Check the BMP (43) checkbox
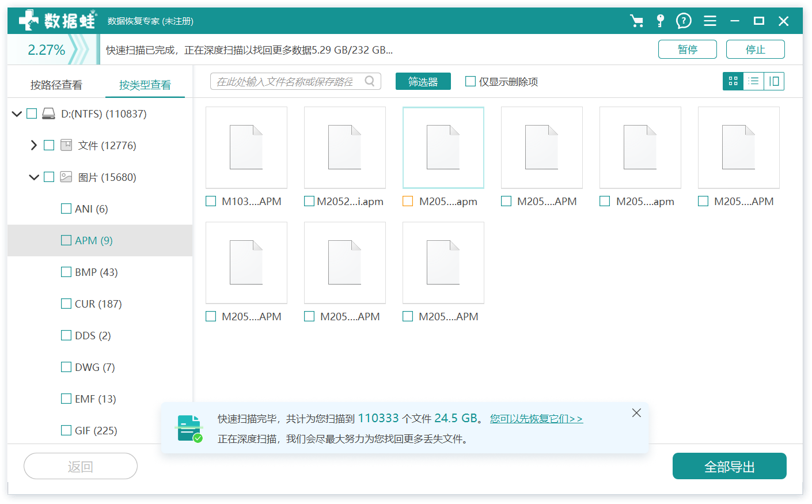812x504 pixels. [66, 272]
